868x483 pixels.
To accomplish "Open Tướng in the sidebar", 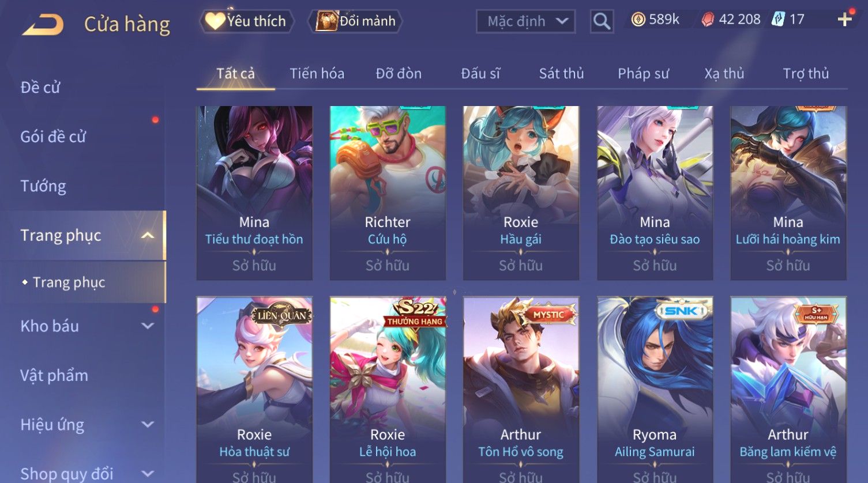I will pos(43,186).
